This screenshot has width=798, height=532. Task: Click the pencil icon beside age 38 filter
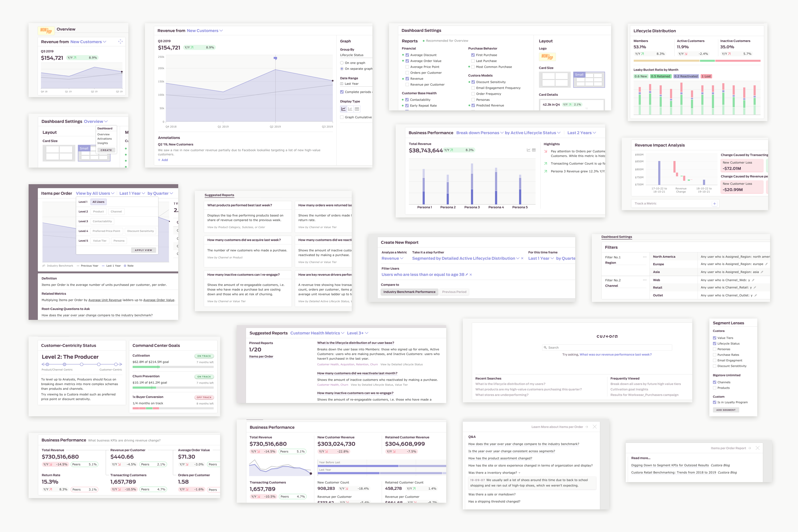(466, 275)
